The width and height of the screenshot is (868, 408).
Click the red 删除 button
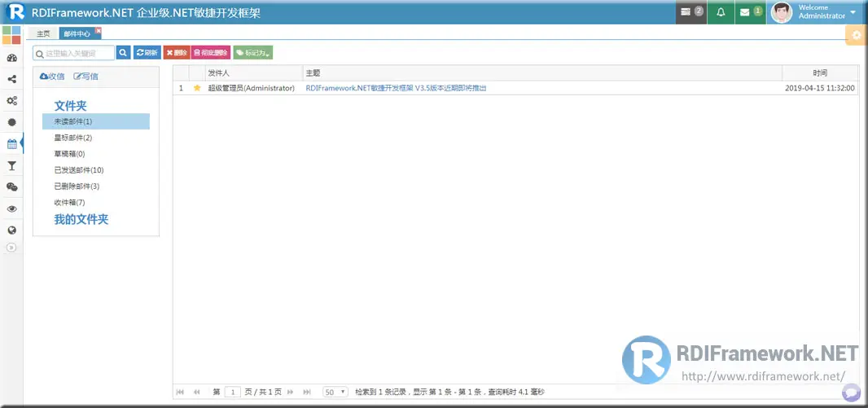pos(177,53)
